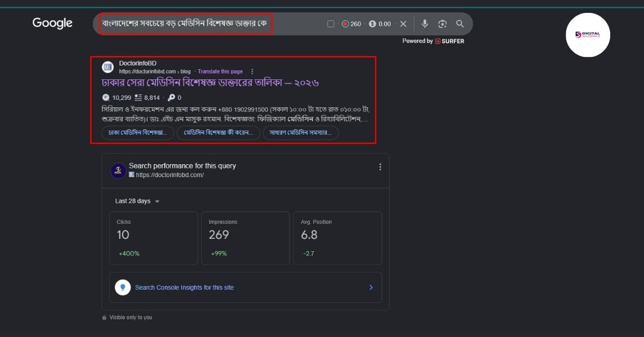The height and width of the screenshot is (337, 644).
Task: Choose Translate this page
Action: pos(220,71)
